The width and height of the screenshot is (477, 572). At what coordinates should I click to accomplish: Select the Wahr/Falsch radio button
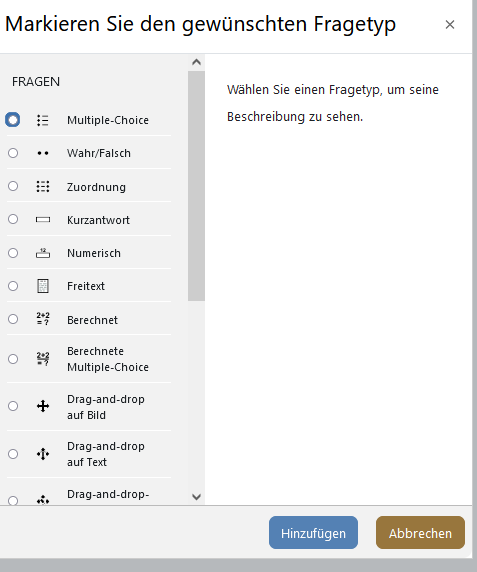pyautogui.click(x=13, y=153)
